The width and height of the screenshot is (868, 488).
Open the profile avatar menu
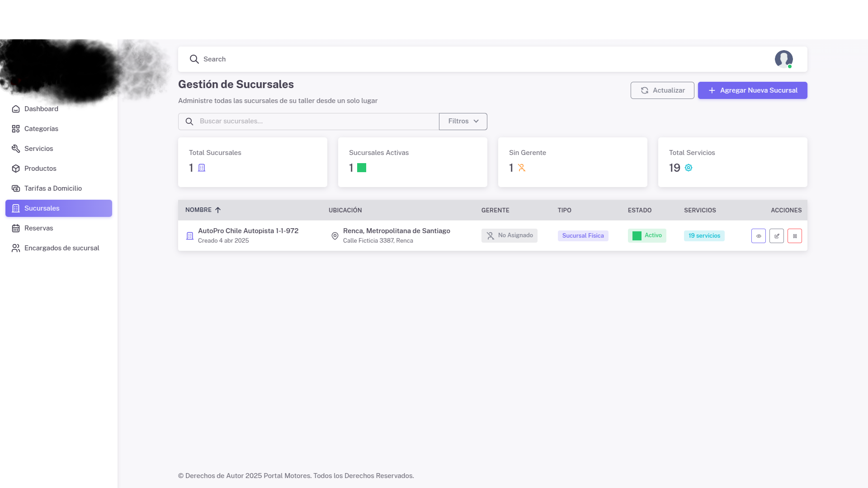pos(783,59)
